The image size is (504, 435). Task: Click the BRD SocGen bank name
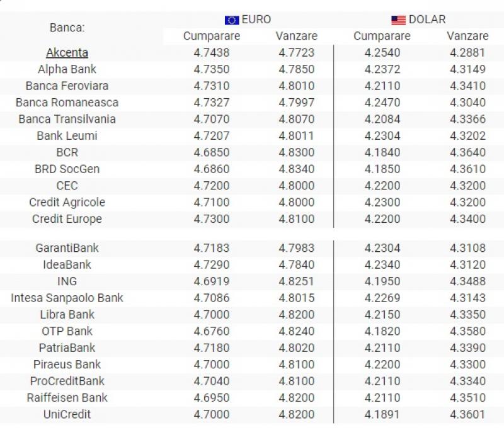[x=67, y=169]
